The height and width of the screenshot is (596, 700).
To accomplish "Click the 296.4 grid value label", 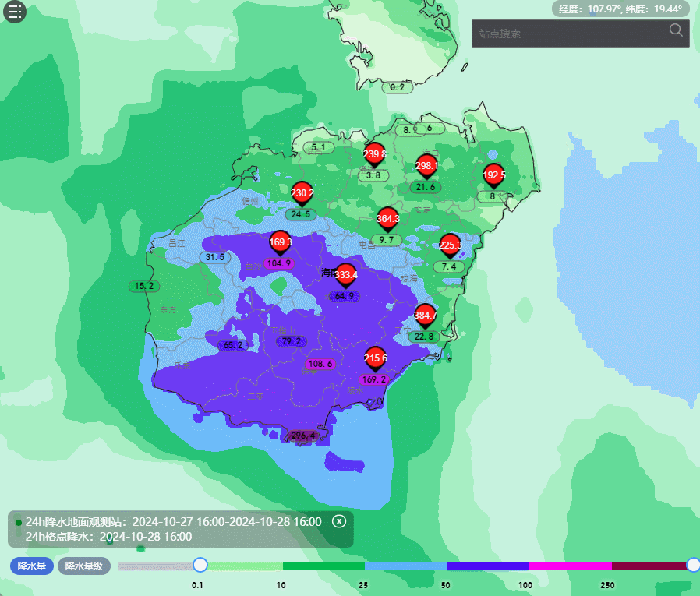I will tap(303, 436).
